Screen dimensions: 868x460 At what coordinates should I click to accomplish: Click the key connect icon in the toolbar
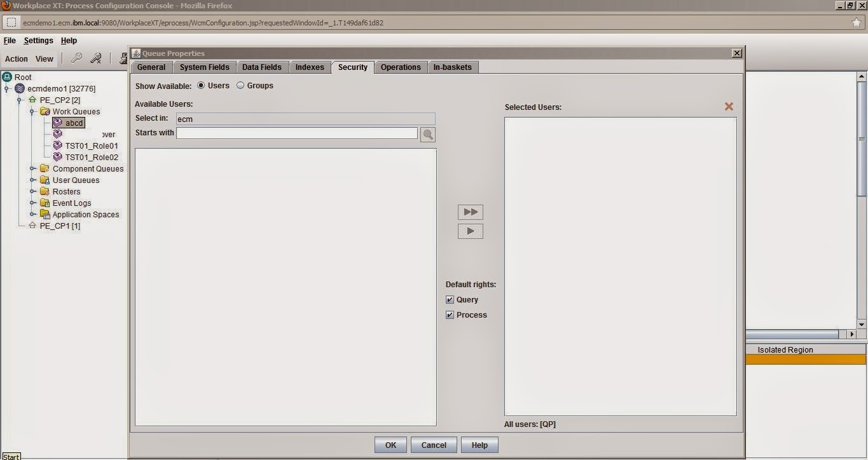[76, 57]
